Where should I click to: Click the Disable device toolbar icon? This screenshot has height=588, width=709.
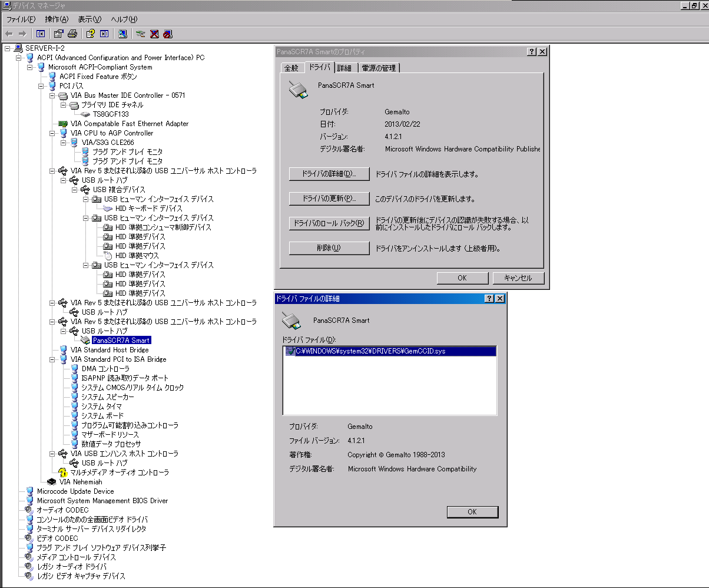167,34
